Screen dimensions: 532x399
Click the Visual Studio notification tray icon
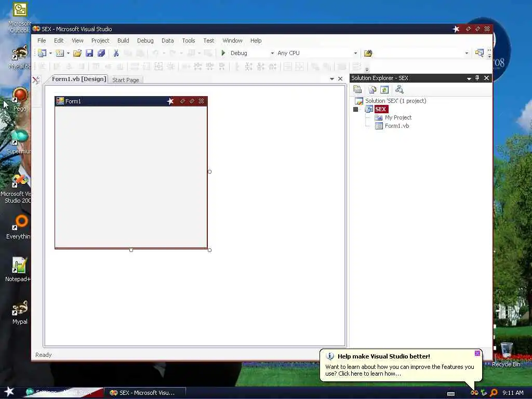coord(474,393)
